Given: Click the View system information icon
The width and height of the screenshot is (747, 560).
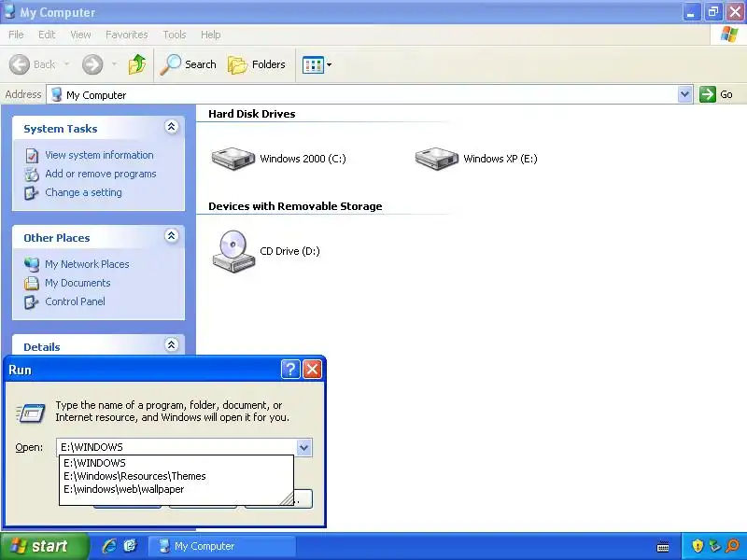Looking at the screenshot, I should 32,156.
